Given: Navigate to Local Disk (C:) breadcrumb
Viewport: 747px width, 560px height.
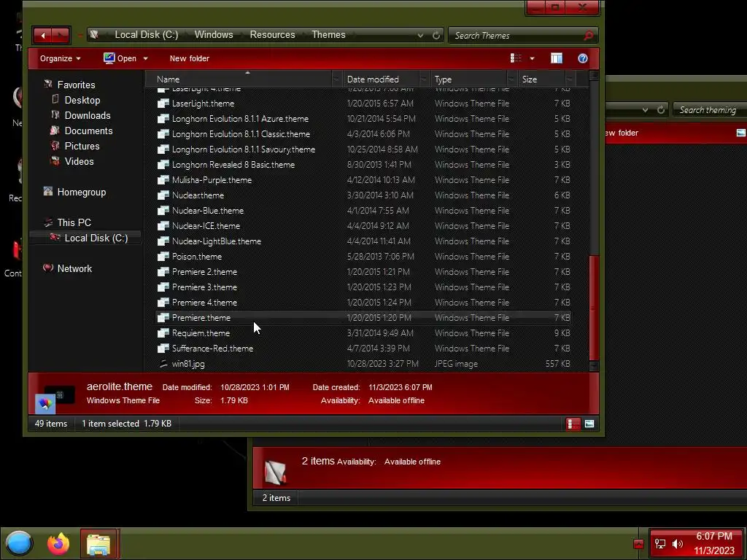Looking at the screenshot, I should point(146,34).
